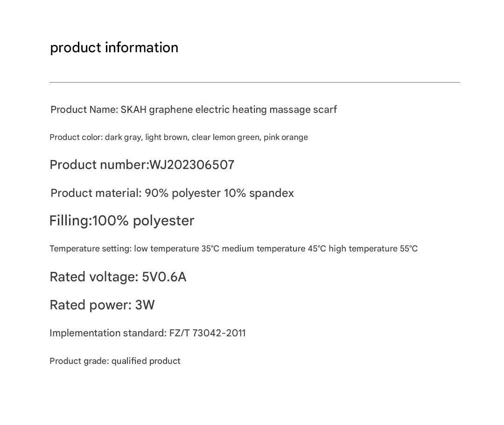Click the "10% spandex" material text

click(259, 193)
